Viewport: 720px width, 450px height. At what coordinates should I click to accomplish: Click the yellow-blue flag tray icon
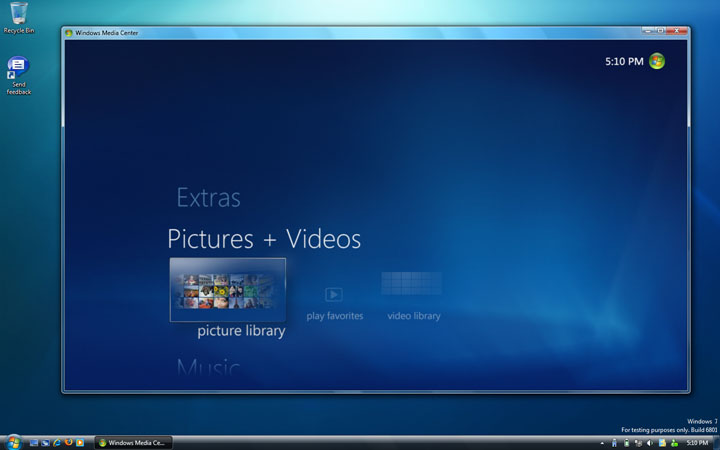[662, 443]
